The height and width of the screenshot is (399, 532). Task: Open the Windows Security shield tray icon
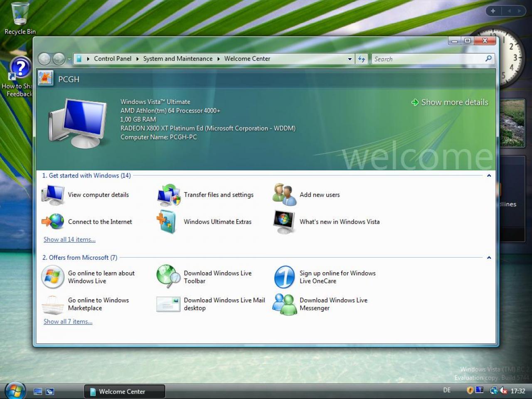[470, 390]
